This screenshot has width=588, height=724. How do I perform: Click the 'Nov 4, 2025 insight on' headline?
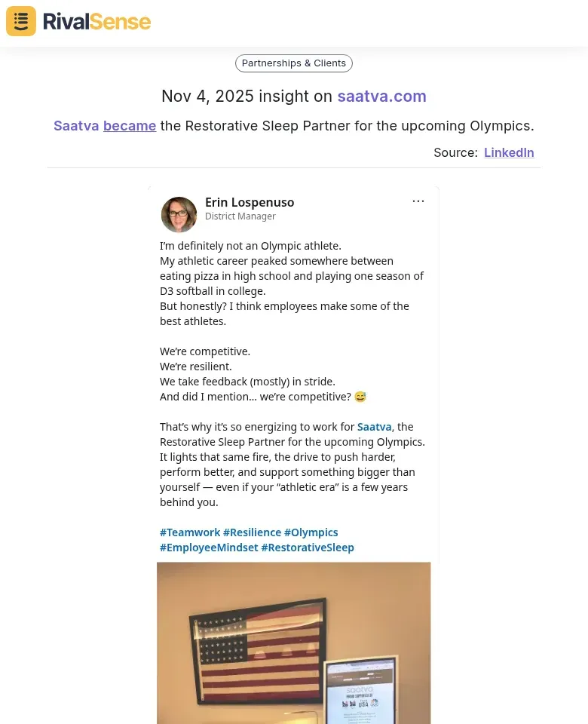tap(245, 96)
